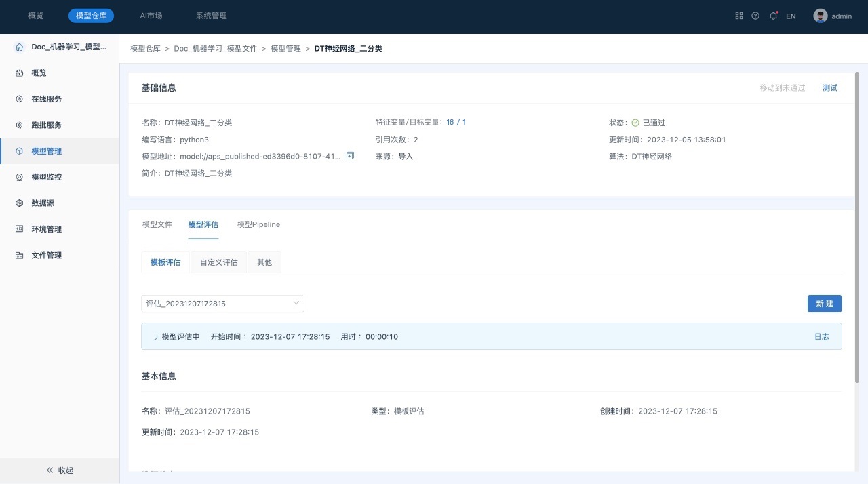Image resolution: width=868 pixels, height=484 pixels.
Task: Click the home icon beside Doc_机器学习
Action: (19, 47)
